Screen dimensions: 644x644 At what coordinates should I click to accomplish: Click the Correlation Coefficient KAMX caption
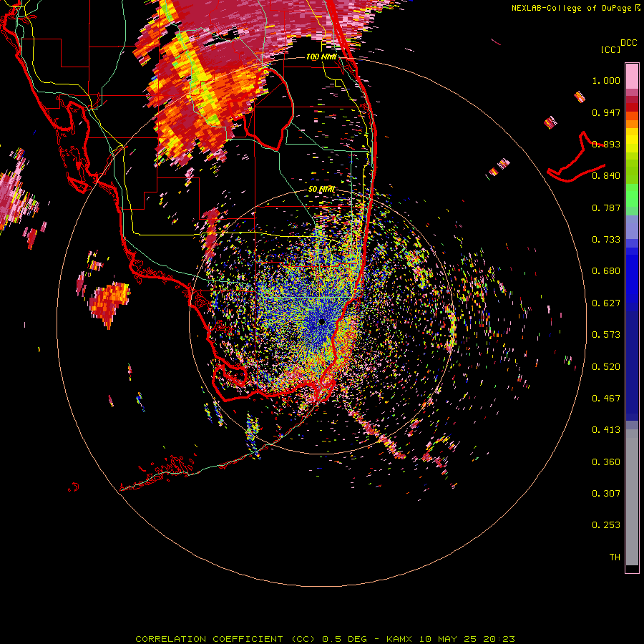click(x=325, y=639)
